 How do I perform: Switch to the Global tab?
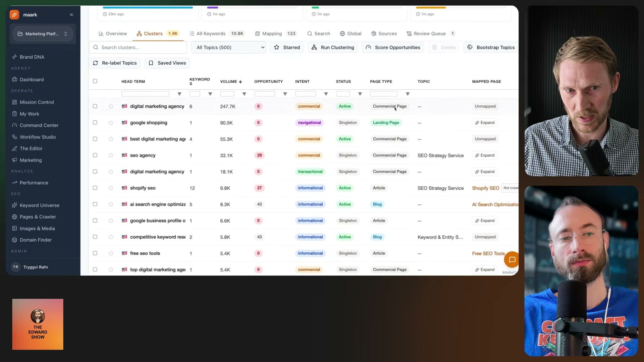coord(351,34)
